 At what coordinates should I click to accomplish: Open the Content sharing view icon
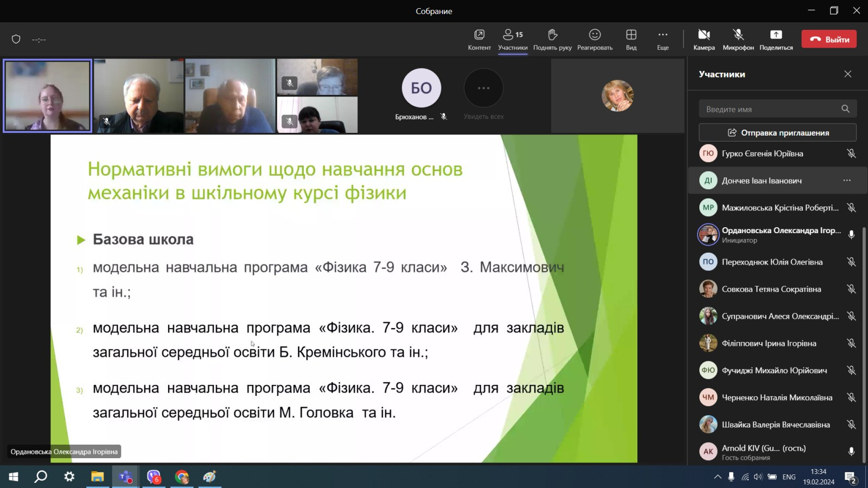point(479,39)
